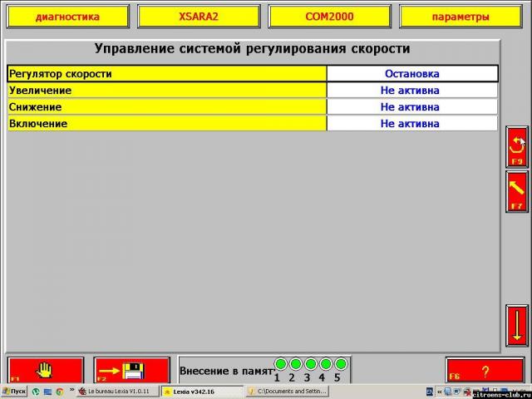Image resolution: width=532 pixels, height=399 pixels.
Task: Select memory slot 3 green indicator
Action: 310,364
